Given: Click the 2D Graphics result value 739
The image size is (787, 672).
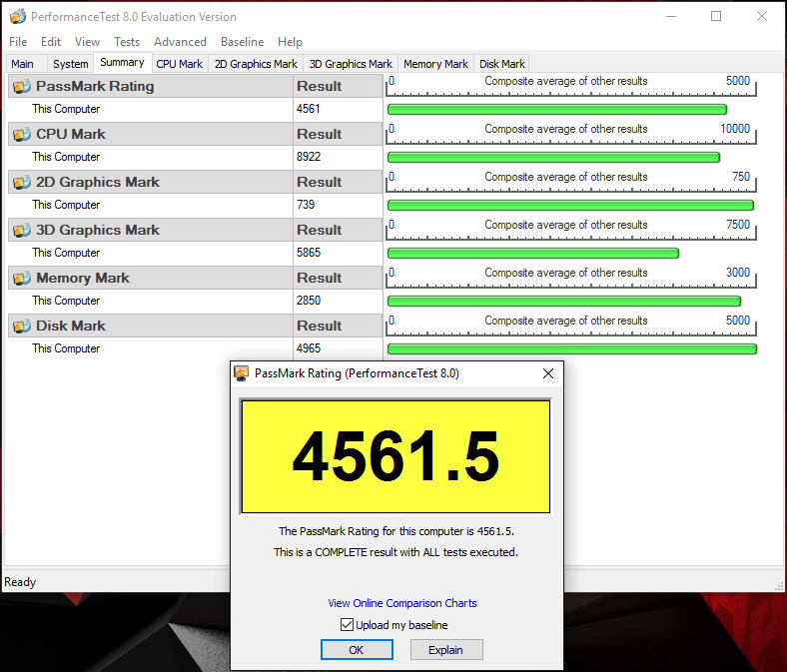Looking at the screenshot, I should click(306, 205).
